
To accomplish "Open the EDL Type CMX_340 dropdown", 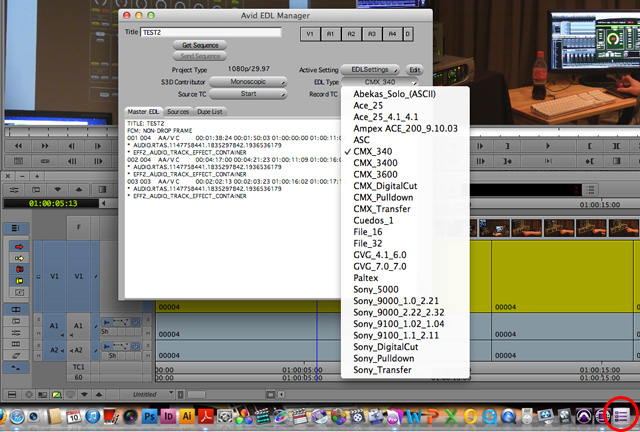I will 380,82.
